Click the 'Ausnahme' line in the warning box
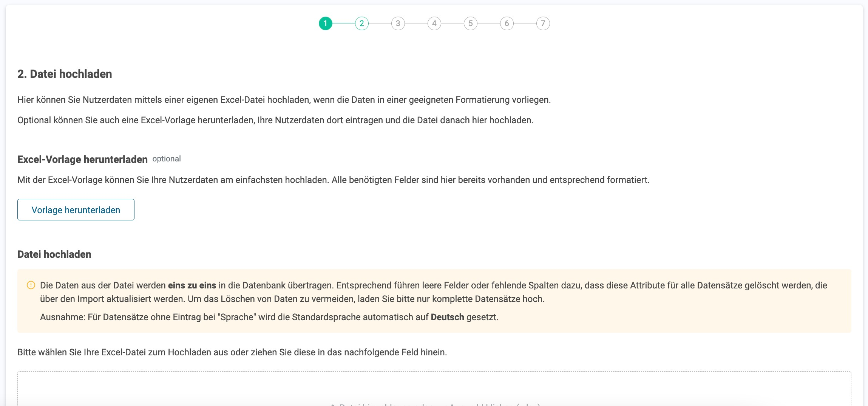The width and height of the screenshot is (868, 406). point(269,317)
